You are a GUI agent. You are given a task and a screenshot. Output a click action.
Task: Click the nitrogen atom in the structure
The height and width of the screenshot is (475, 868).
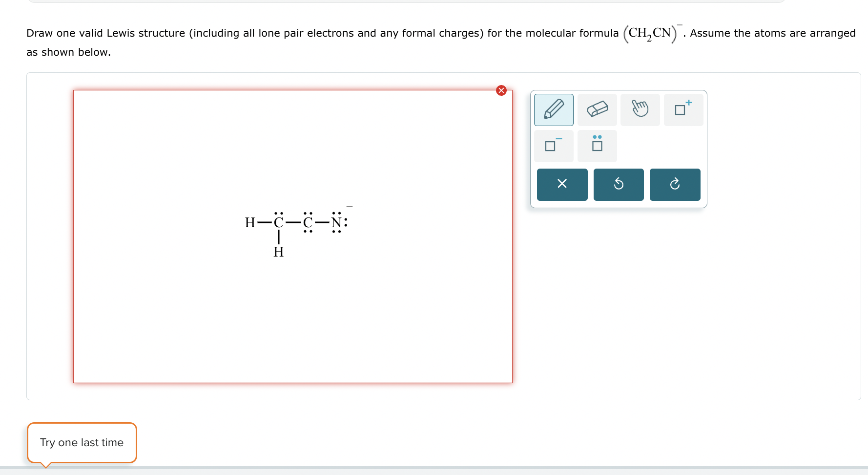tap(335, 222)
